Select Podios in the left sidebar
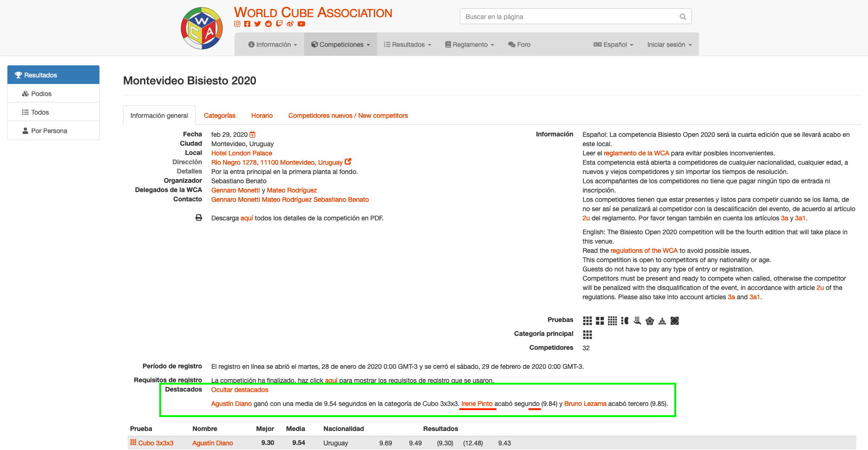868x450 pixels. click(x=53, y=93)
